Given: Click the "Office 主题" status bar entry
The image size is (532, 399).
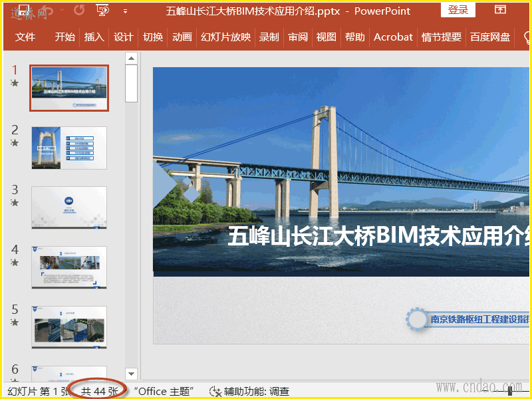Looking at the screenshot, I should tap(164, 391).
